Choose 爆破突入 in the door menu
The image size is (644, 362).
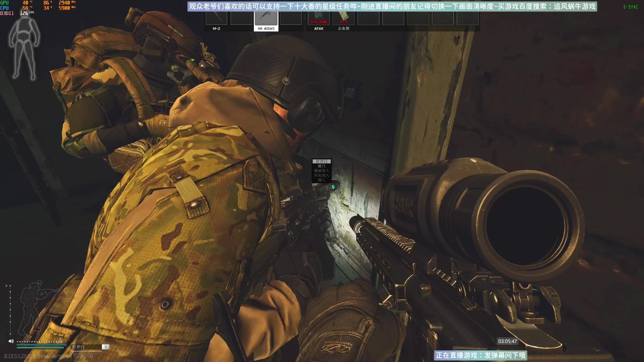(321, 171)
